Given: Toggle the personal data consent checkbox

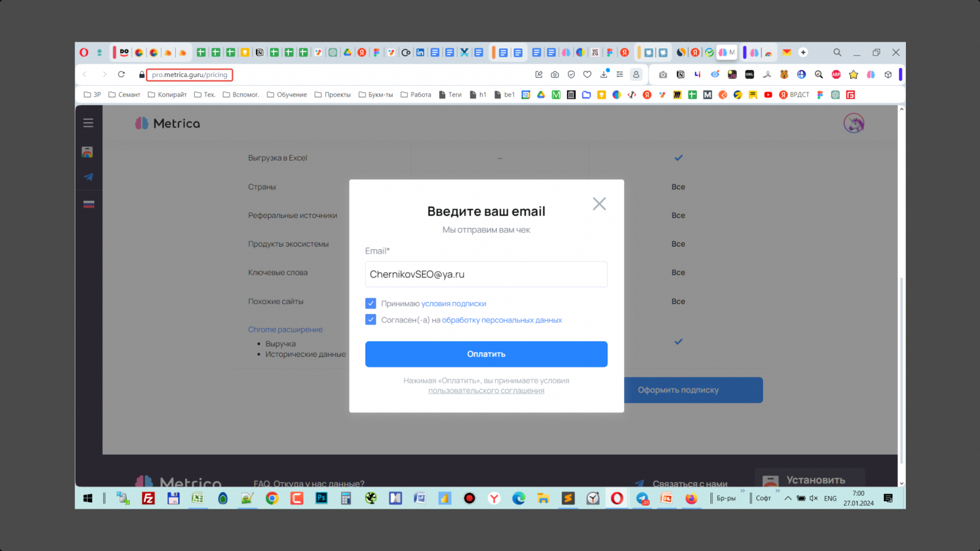Looking at the screenshot, I should [371, 320].
